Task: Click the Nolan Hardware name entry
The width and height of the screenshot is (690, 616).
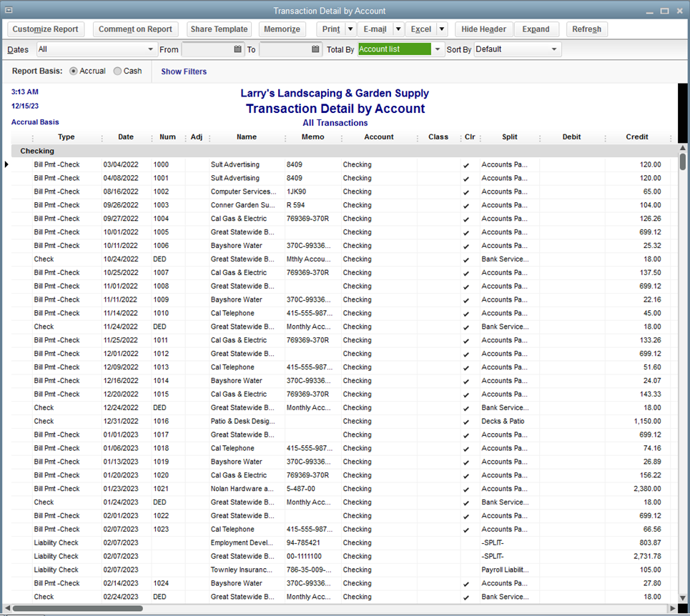Action: (242, 489)
